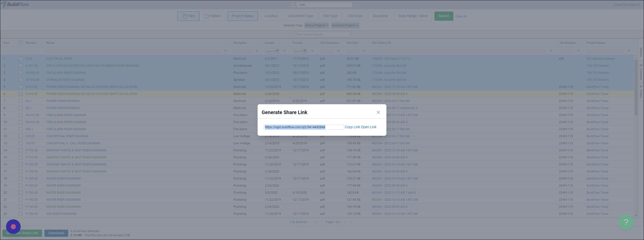Screen dimensions: 644x240
Task: Go to next page arrow
Action: [345, 222]
